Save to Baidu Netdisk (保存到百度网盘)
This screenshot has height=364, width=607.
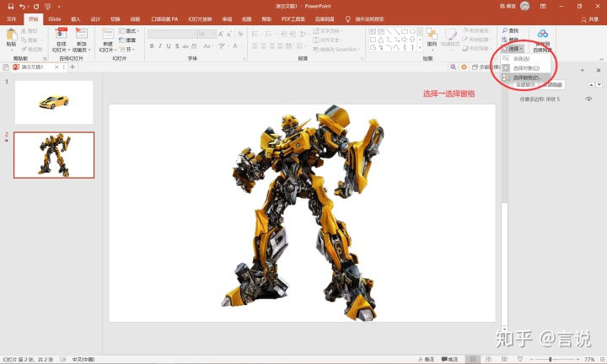542,40
